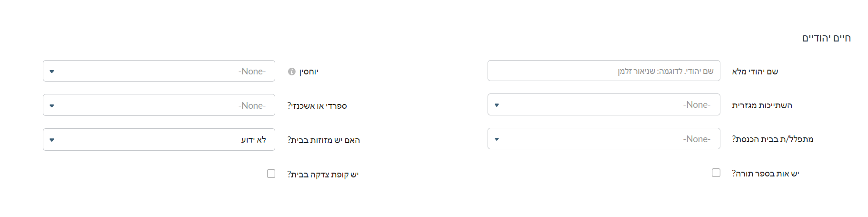Click the חיים יהודיים section heading
Image resolution: width=868 pixels, height=217 pixels.
coord(827,38)
